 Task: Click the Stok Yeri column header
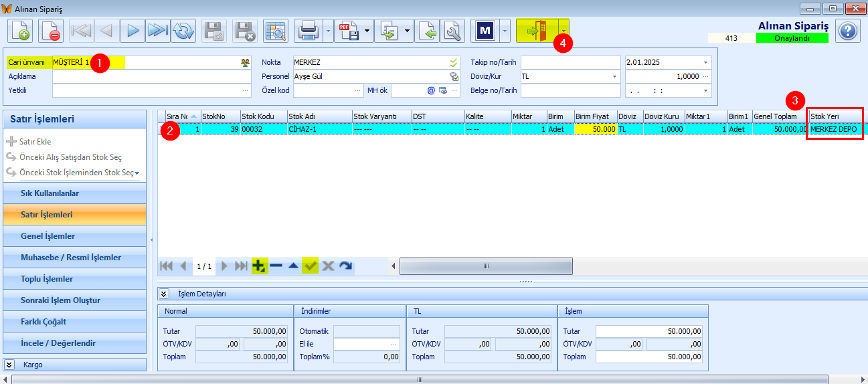[835, 116]
